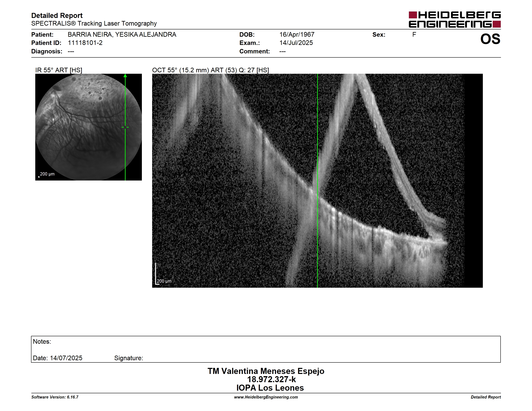The width and height of the screenshot is (532, 411).
Task: Click the Heidelberg Engineering logo
Action: point(455,20)
